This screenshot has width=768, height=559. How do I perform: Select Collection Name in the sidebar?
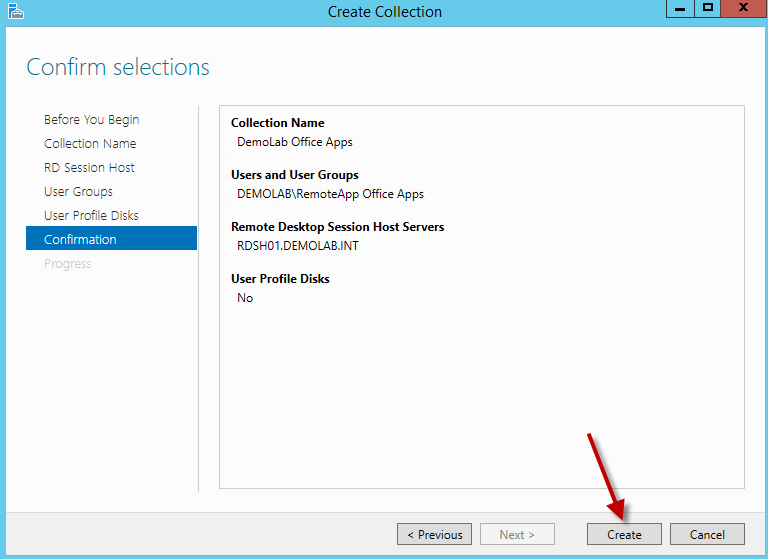90,144
